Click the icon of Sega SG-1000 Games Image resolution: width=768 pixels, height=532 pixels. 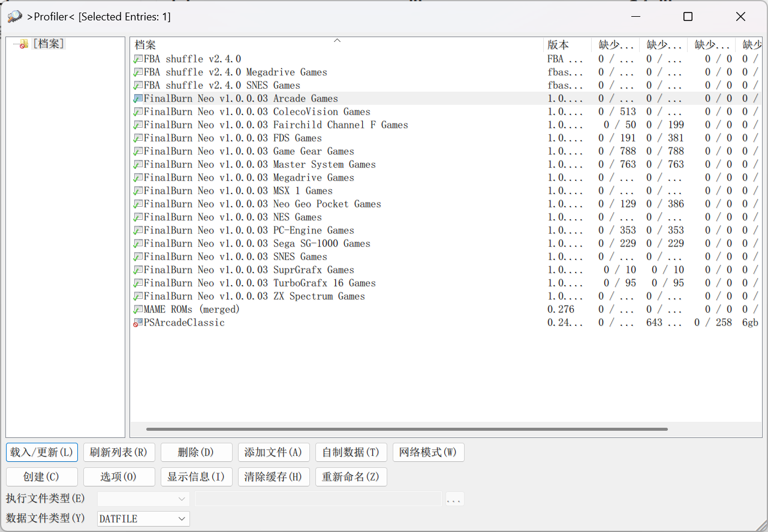coord(138,244)
